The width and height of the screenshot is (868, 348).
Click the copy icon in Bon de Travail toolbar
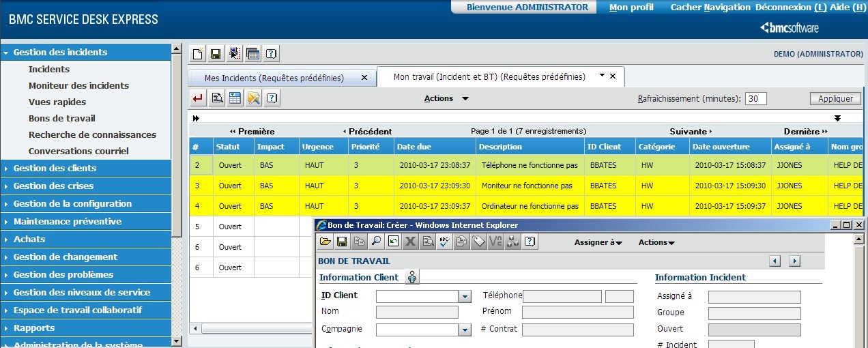point(360,241)
